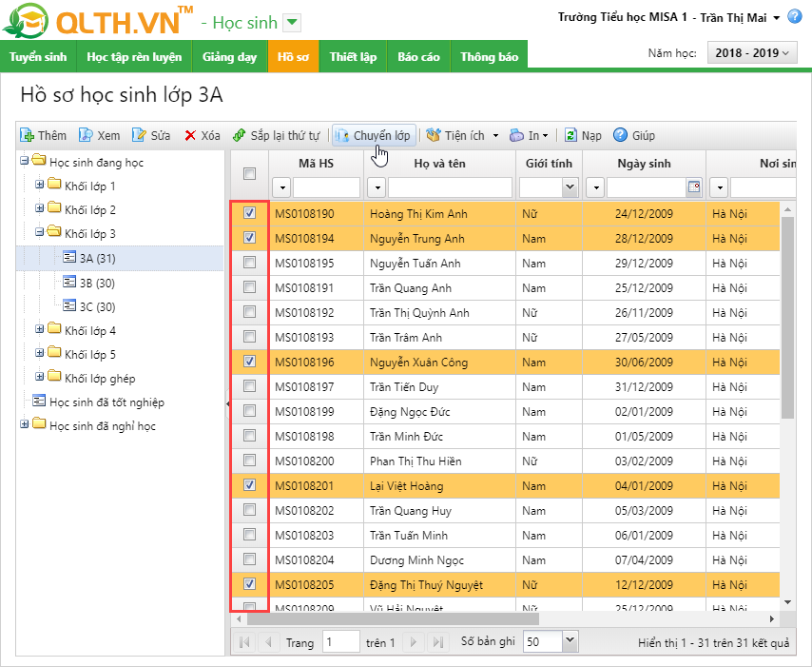Click the Thêm (add) toolbar icon
Screen dimensions: 812x667
point(28,135)
